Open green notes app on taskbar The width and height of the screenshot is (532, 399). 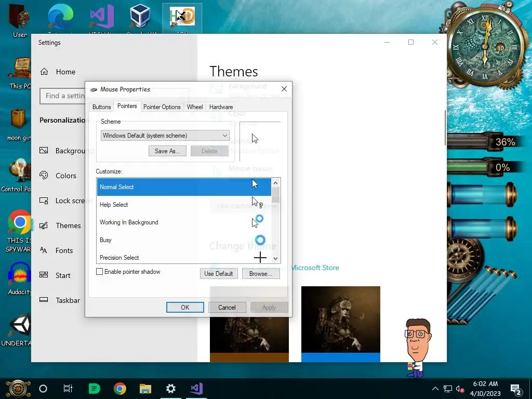point(94,389)
